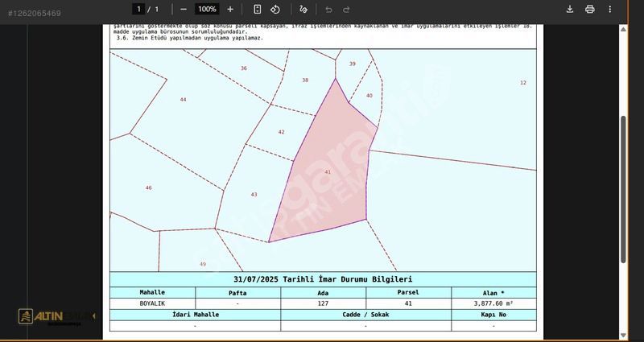Click the Altın Emlak logo

56,316
